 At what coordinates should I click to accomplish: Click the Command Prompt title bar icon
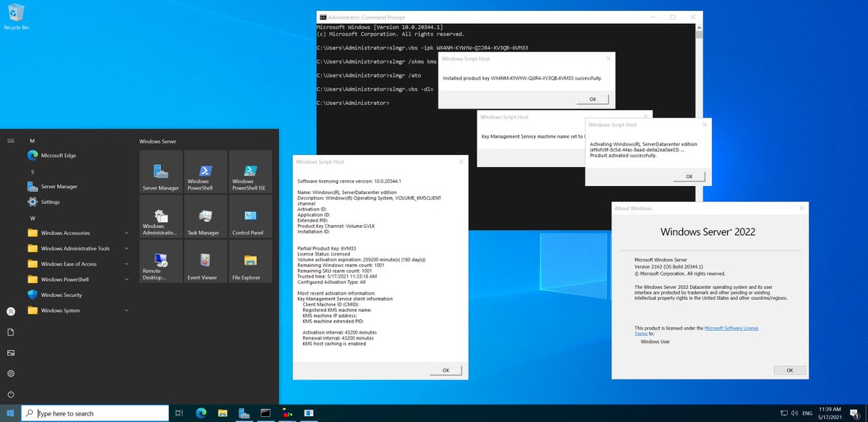(x=323, y=17)
